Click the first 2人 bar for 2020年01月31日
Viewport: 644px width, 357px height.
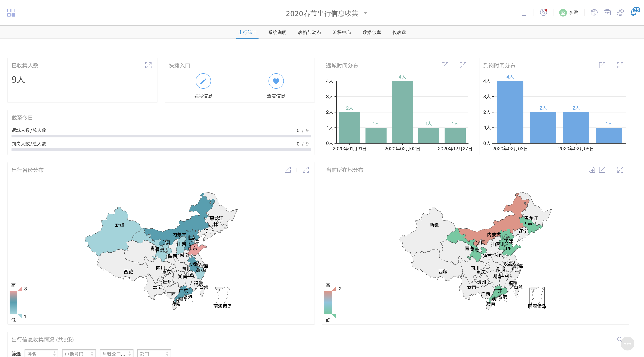(349, 128)
